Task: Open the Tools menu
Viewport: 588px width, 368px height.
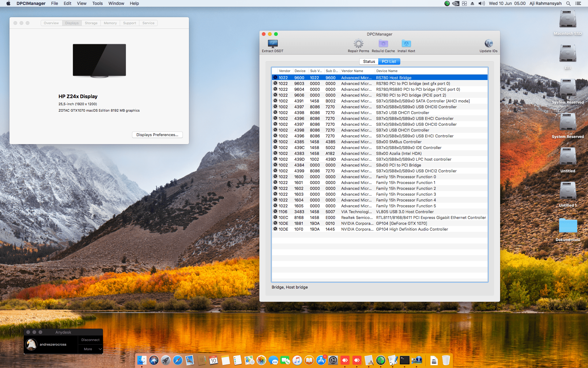Action: tap(97, 3)
